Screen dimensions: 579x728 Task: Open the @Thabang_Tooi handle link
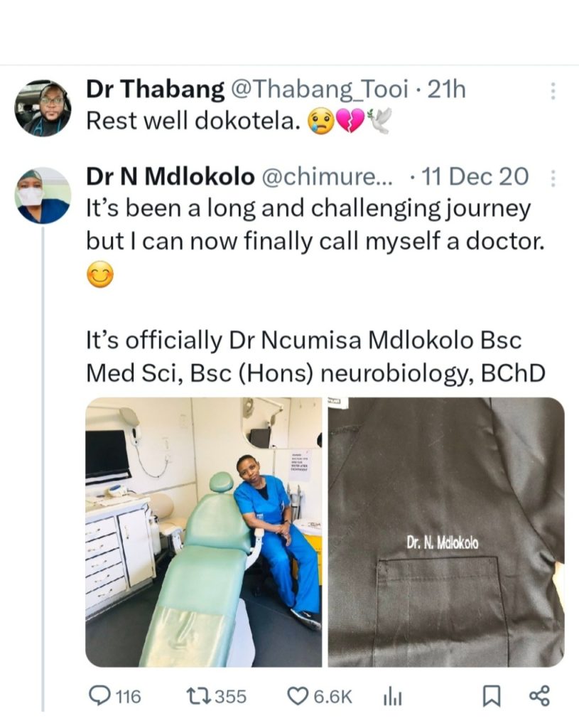pos(317,90)
